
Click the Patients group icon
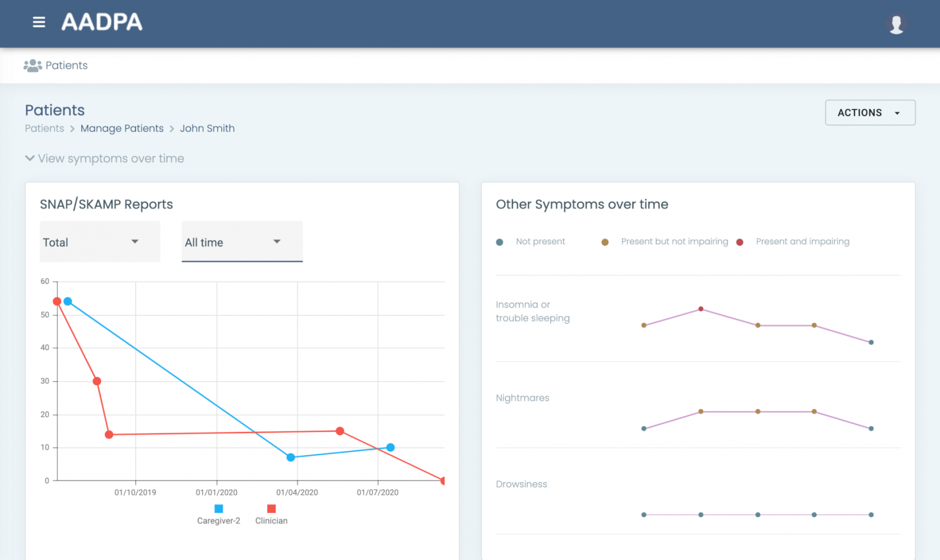(x=32, y=66)
